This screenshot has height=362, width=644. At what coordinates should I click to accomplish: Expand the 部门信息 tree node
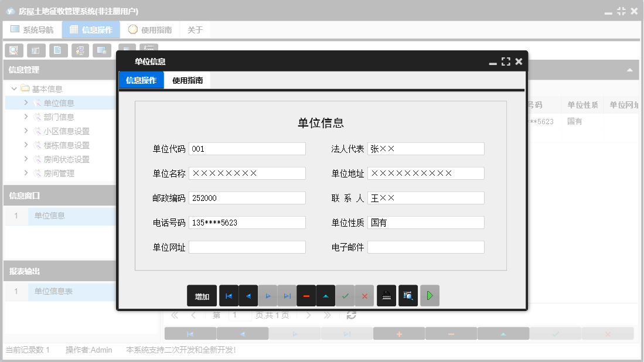(x=27, y=117)
